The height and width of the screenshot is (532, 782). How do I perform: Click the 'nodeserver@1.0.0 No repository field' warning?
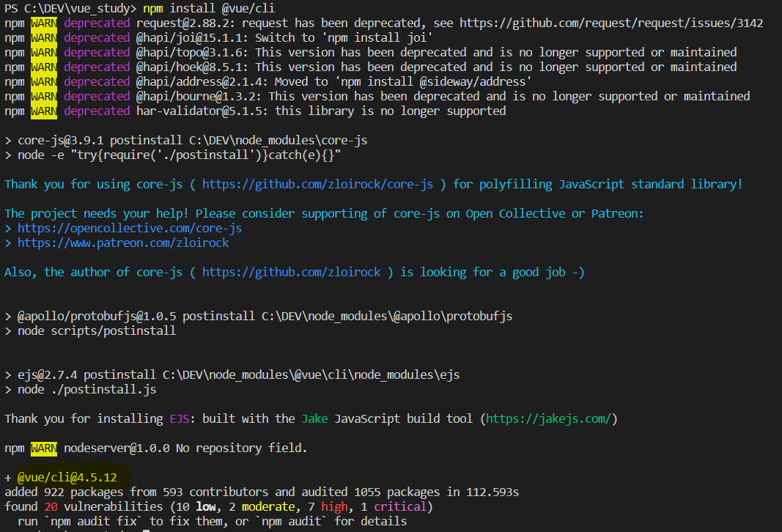pyautogui.click(x=185, y=448)
